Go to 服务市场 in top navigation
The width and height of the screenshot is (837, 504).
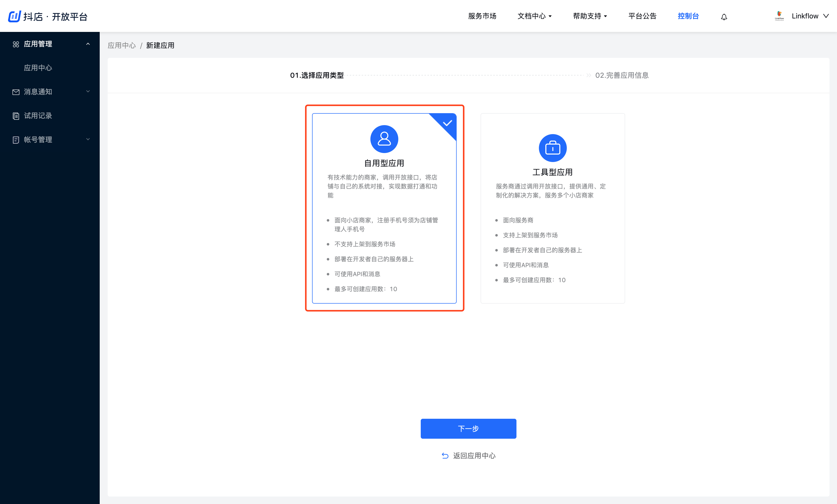click(482, 16)
